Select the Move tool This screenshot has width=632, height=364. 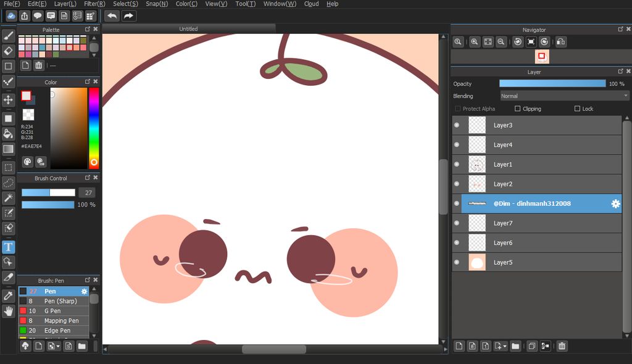point(9,99)
